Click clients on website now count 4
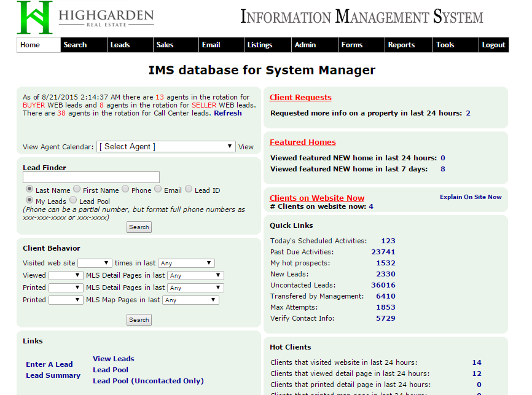Viewport: 532px width, 395px height. pyautogui.click(x=371, y=206)
